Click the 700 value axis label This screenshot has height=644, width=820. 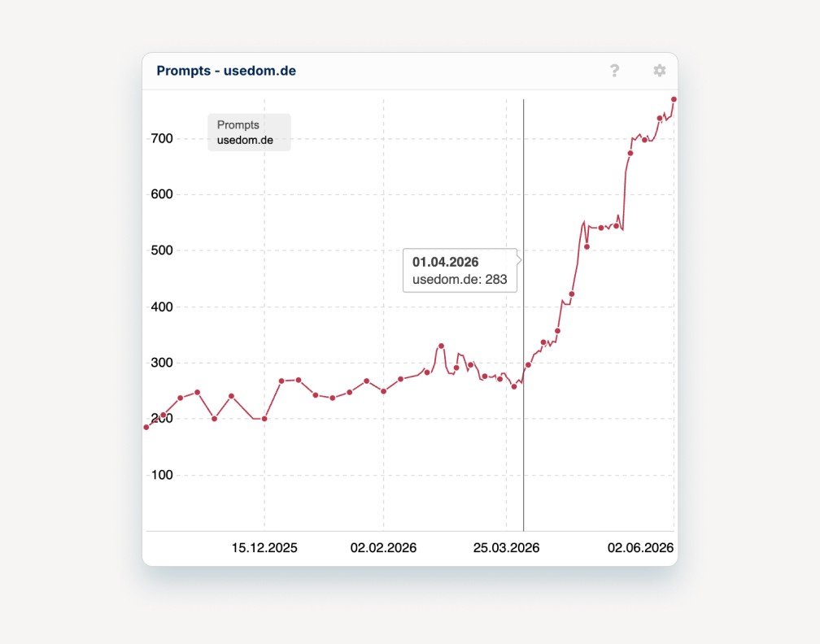point(162,138)
